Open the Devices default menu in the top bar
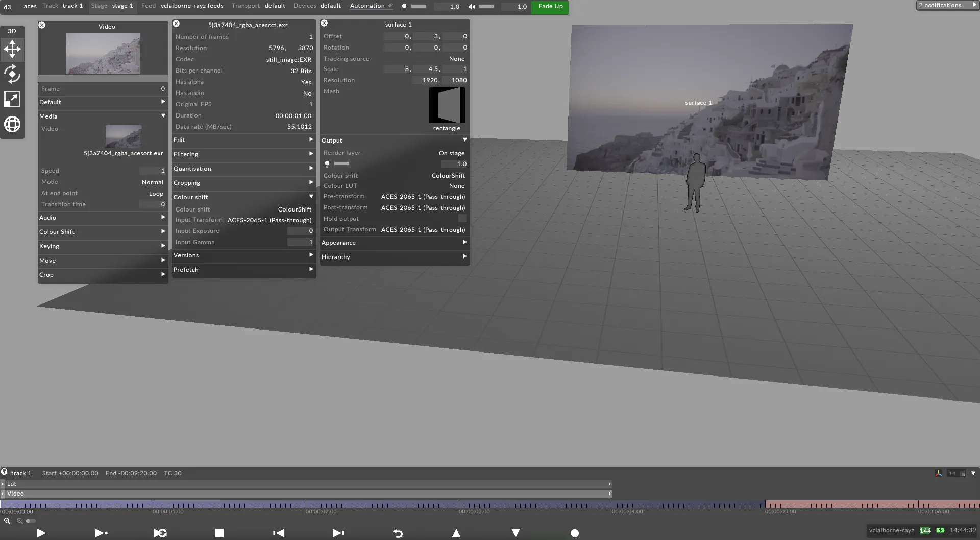The width and height of the screenshot is (980, 540). tap(331, 6)
